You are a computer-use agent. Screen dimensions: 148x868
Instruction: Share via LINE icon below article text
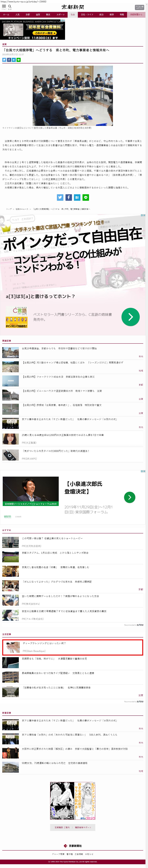86,197
